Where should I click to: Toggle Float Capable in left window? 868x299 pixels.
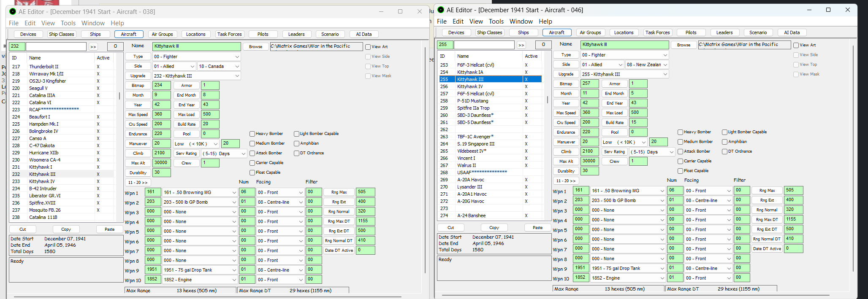pyautogui.click(x=252, y=172)
